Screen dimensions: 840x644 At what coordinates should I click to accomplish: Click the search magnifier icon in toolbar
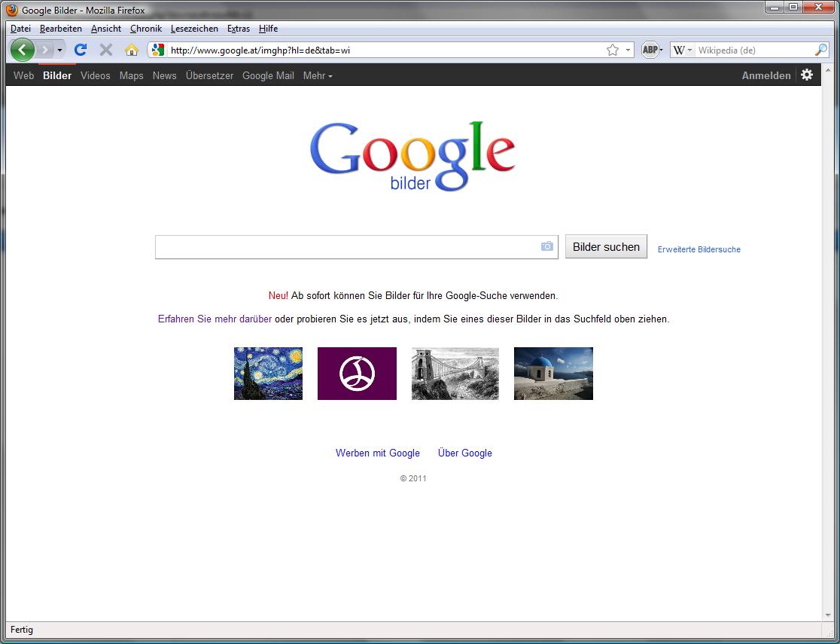click(820, 50)
